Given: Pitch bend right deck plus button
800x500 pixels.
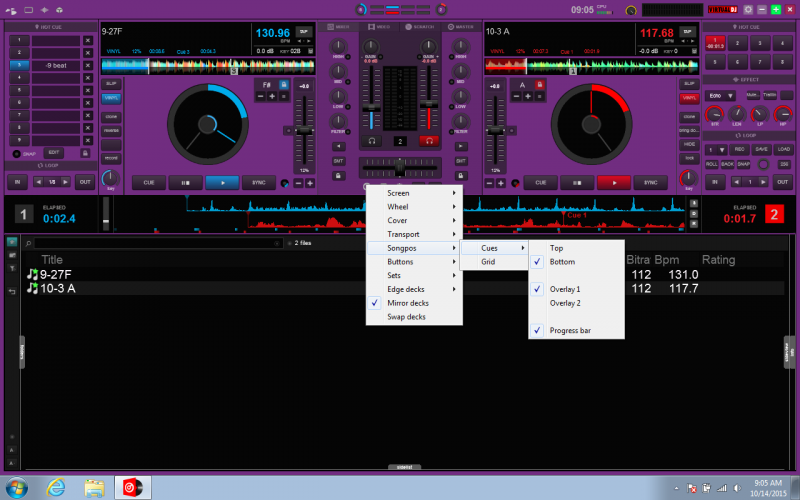Looking at the screenshot, I should pos(501,183).
